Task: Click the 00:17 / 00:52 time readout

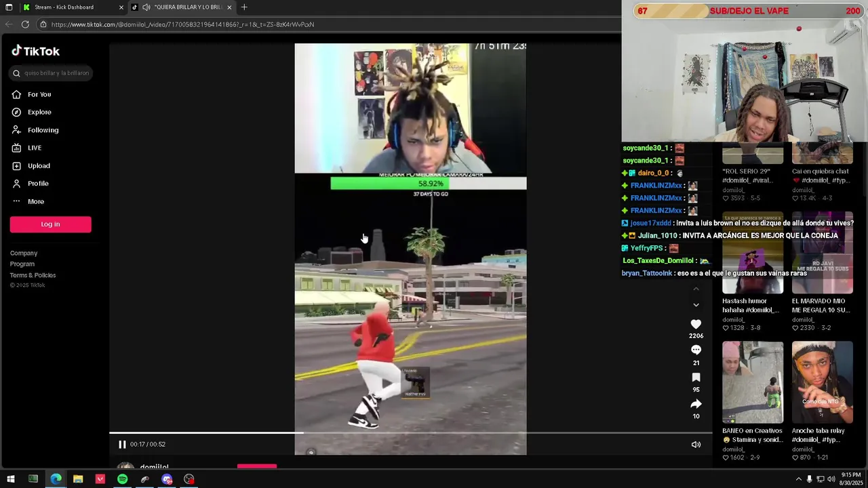Action: [148, 445]
